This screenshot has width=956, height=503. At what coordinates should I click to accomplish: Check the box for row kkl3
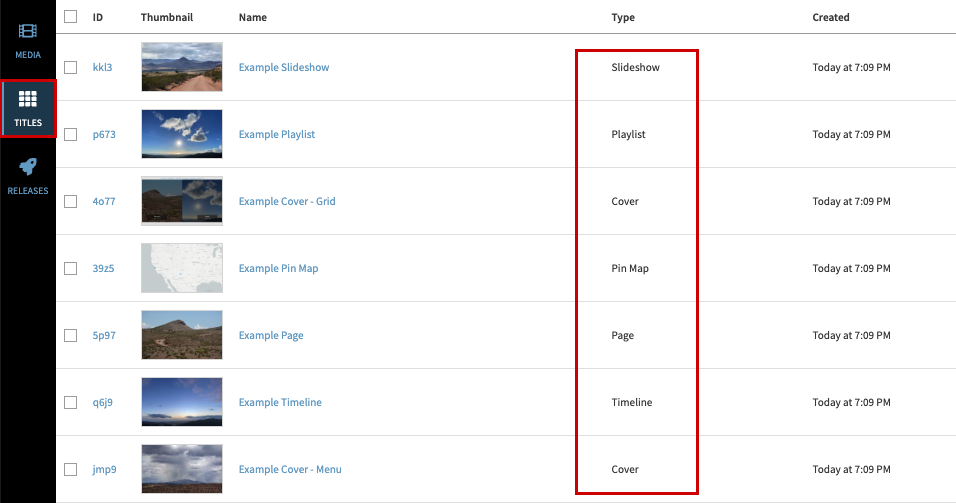71,67
